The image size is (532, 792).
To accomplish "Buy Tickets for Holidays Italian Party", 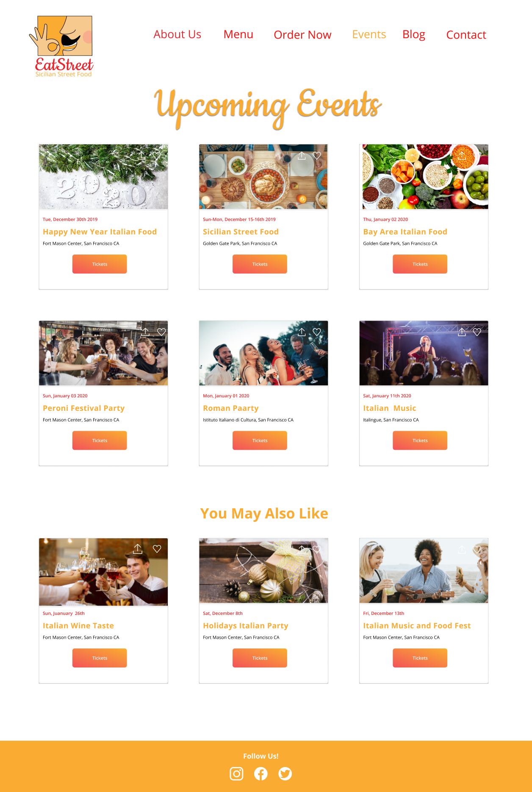I will pos(260,658).
